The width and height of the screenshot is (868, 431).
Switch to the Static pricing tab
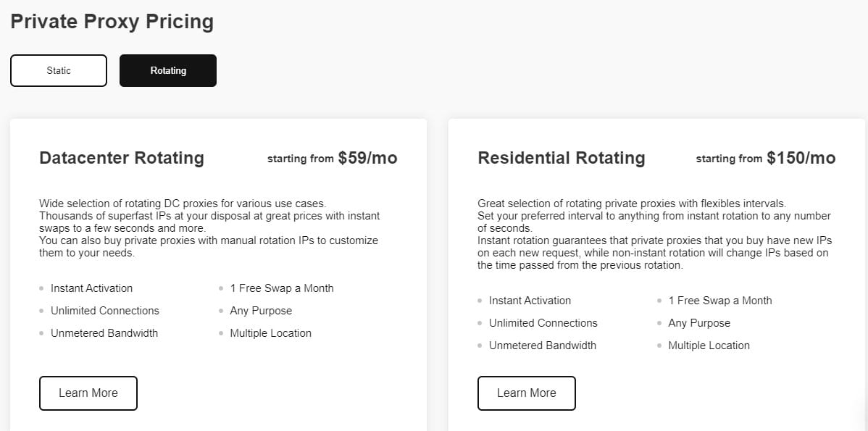pyautogui.click(x=59, y=71)
